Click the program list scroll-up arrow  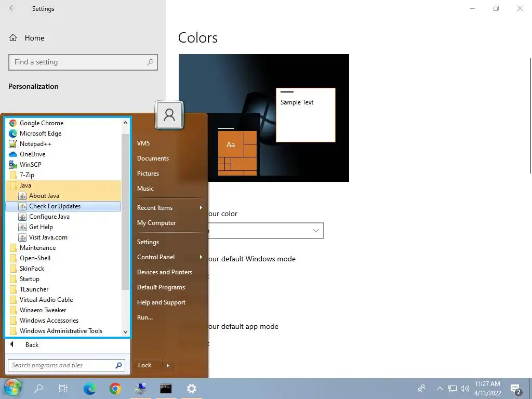126,123
